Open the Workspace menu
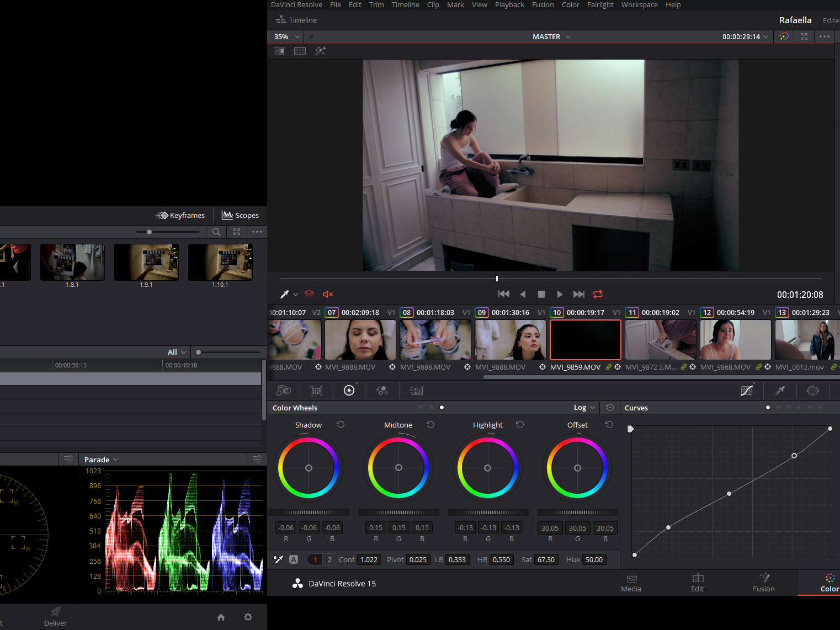Screen dimensions: 840x630 (x=639, y=4)
